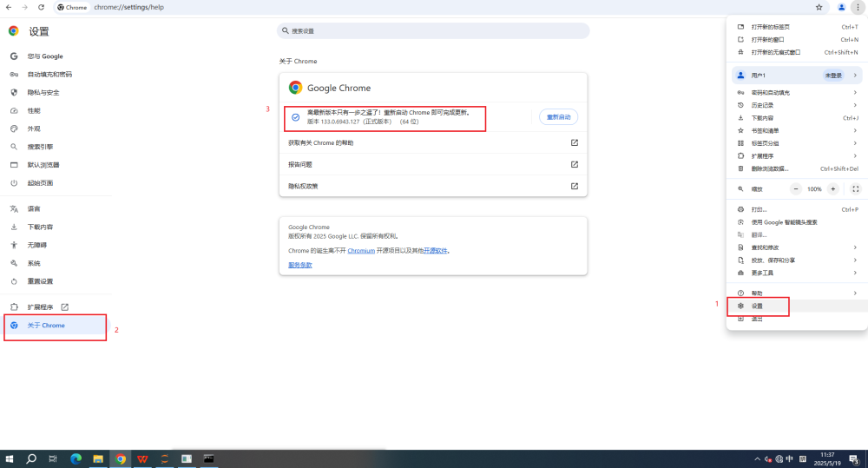Open 获取有关 Chrome 的帮助 link row
The height and width of the screenshot is (468, 868).
click(x=433, y=143)
